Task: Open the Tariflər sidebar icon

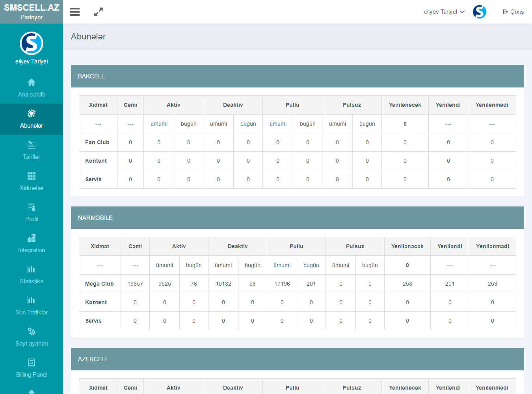Action: pyautogui.click(x=32, y=145)
